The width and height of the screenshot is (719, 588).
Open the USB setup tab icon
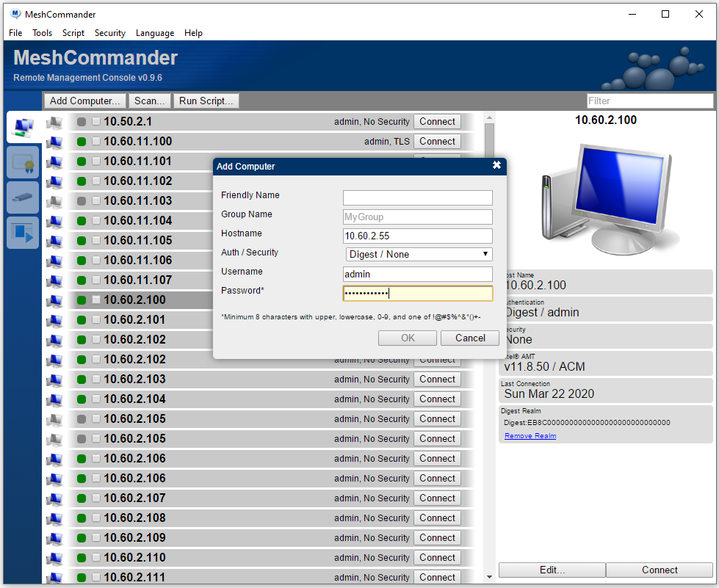point(23,197)
